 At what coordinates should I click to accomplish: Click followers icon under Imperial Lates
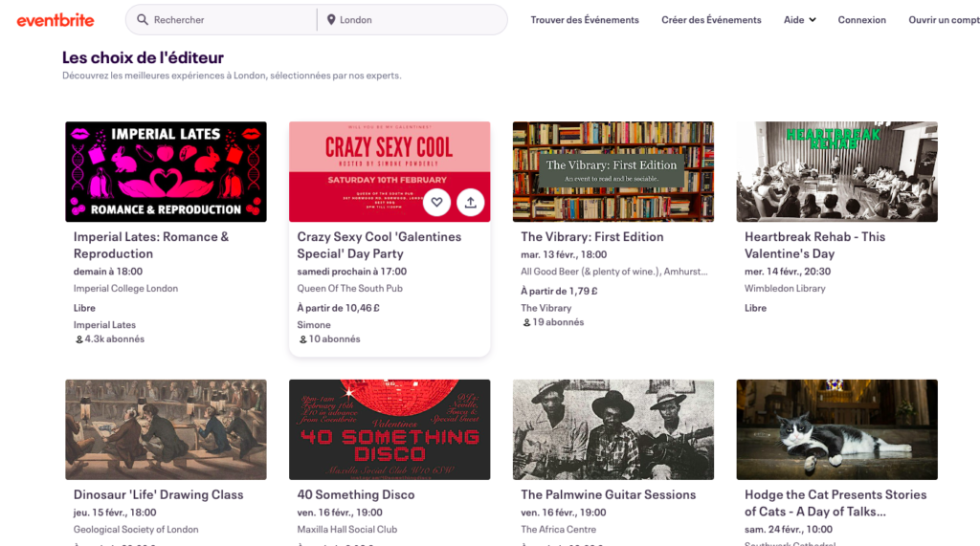[79, 339]
